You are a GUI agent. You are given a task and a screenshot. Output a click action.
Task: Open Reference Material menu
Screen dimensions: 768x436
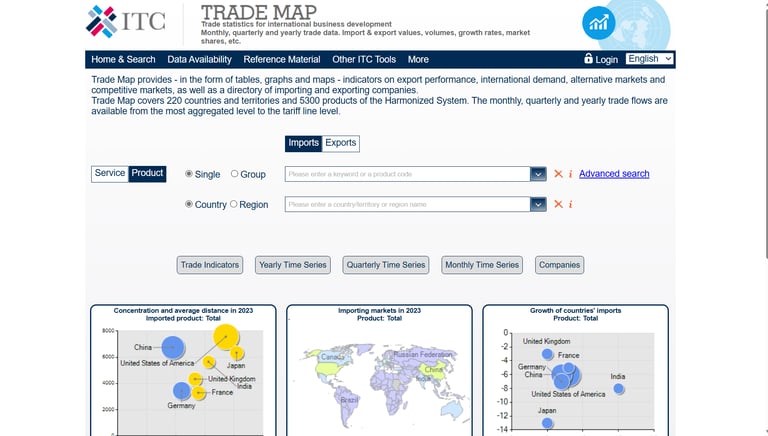tap(282, 59)
